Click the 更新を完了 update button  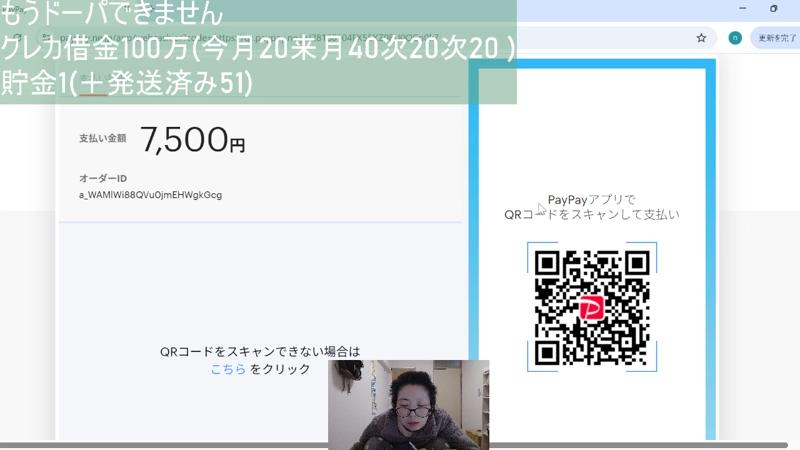coord(777,38)
